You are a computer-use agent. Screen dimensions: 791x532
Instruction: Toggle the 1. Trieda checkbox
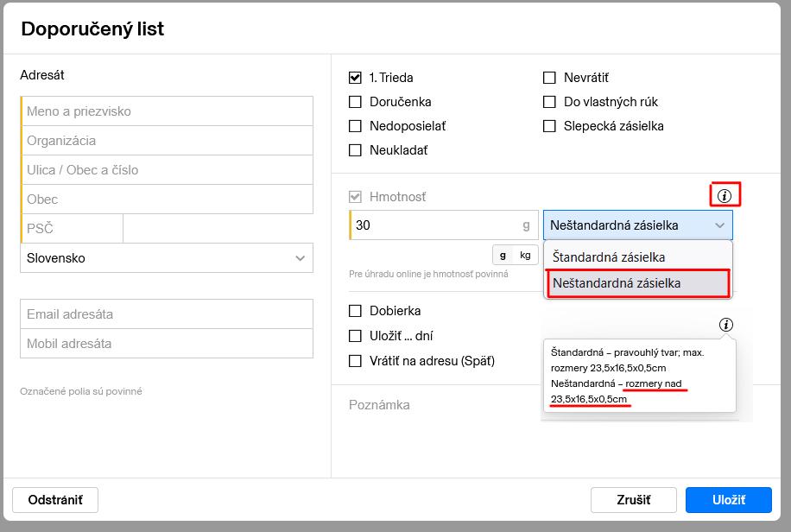[355, 78]
